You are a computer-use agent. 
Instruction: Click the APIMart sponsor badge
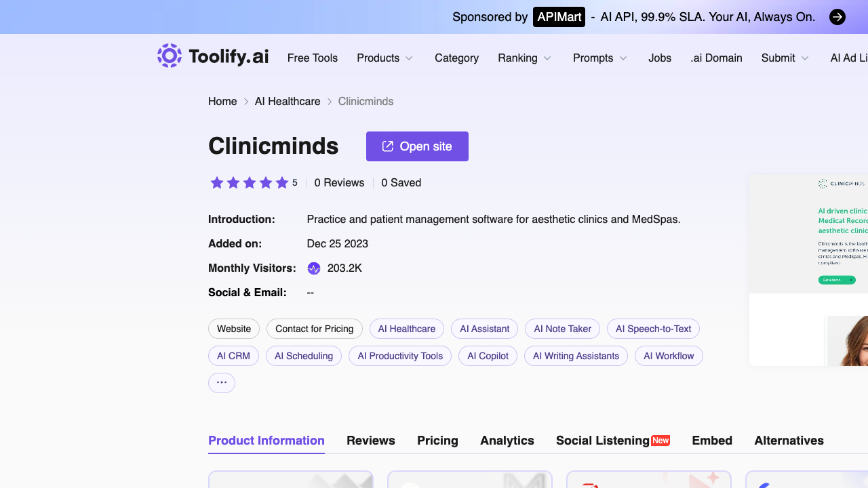click(x=559, y=17)
